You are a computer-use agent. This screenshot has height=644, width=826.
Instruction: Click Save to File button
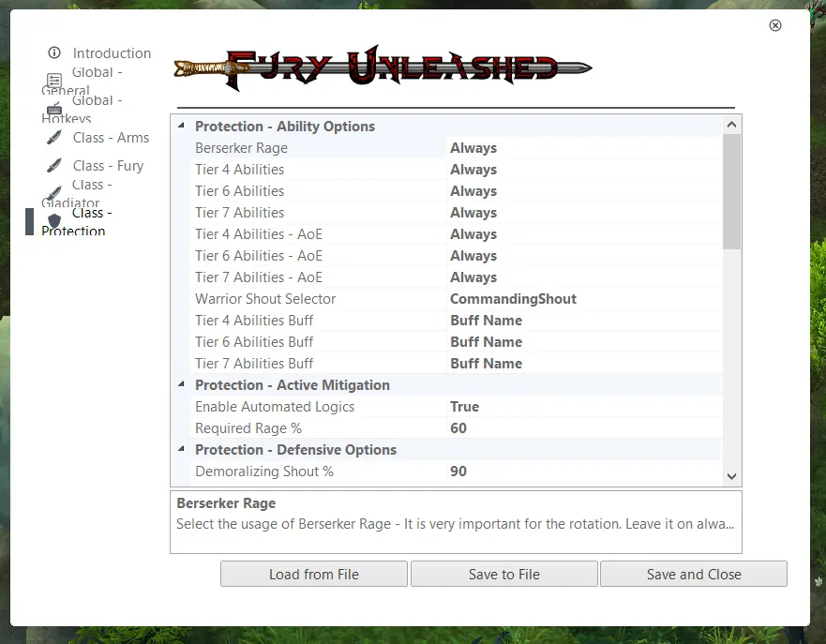pos(503,574)
